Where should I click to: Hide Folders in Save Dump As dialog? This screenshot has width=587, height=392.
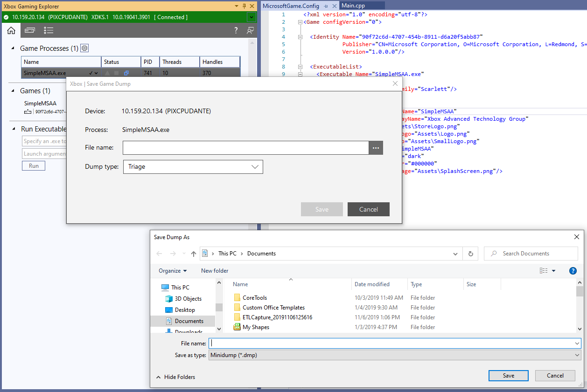coord(175,377)
